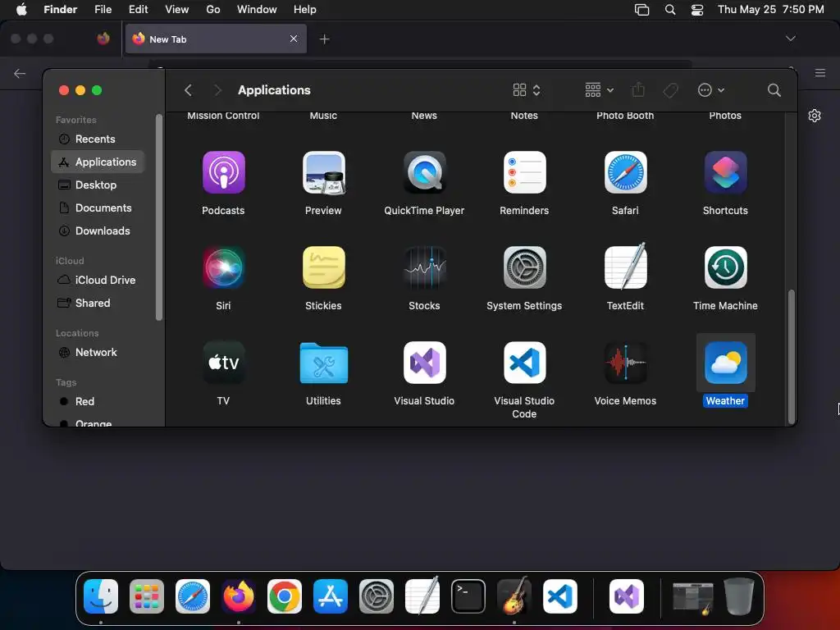Screen dimensions: 840x630
Task: Open Spotlight search in menu bar
Action: point(669,10)
